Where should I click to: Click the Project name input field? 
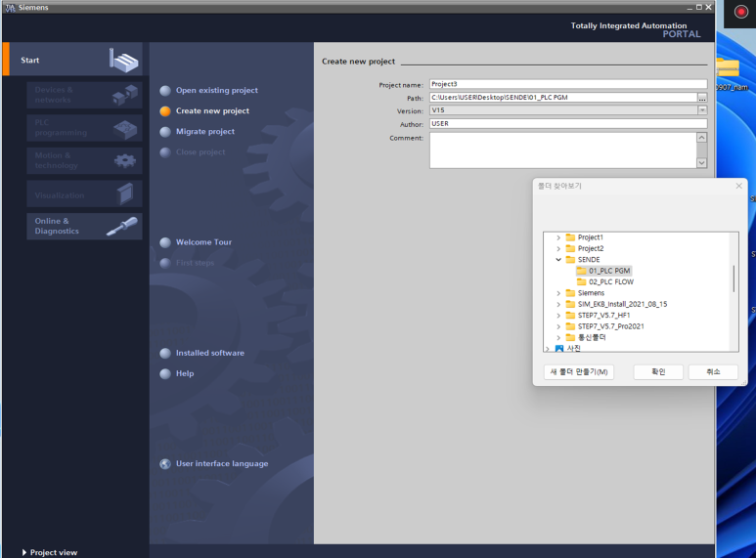pyautogui.click(x=568, y=84)
